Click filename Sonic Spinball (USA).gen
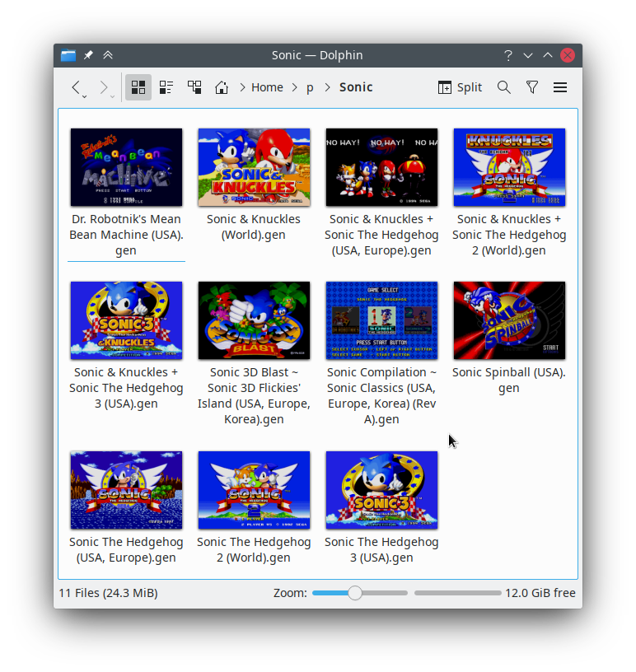 tap(509, 380)
